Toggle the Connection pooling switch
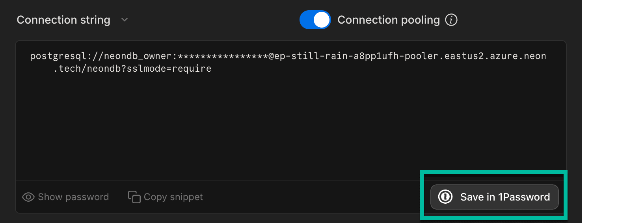Viewport: 644px width, 223px height. (x=315, y=20)
